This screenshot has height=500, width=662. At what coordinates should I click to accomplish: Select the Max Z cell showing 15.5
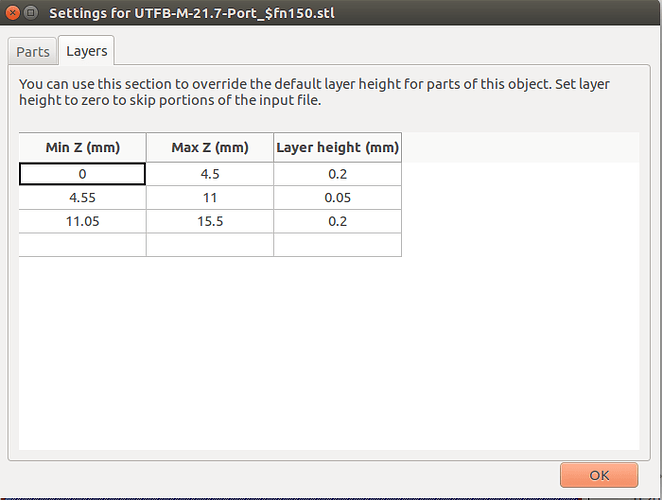[x=210, y=221]
